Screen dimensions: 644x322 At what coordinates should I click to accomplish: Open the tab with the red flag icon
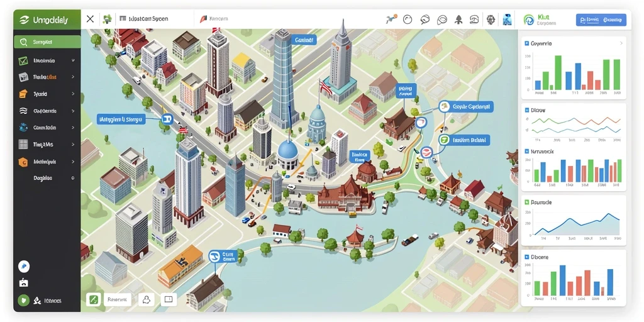pyautogui.click(x=214, y=19)
